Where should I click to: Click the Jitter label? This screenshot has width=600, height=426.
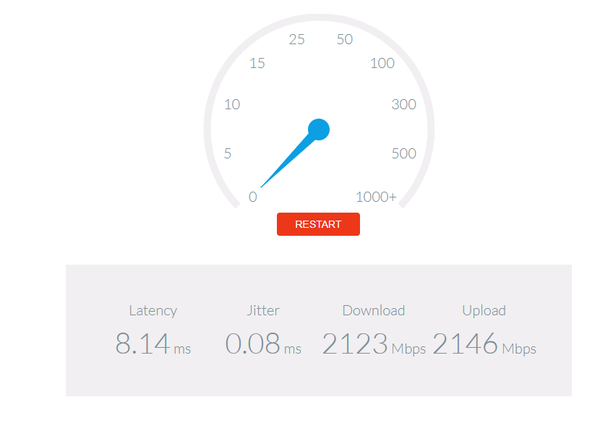[263, 310]
